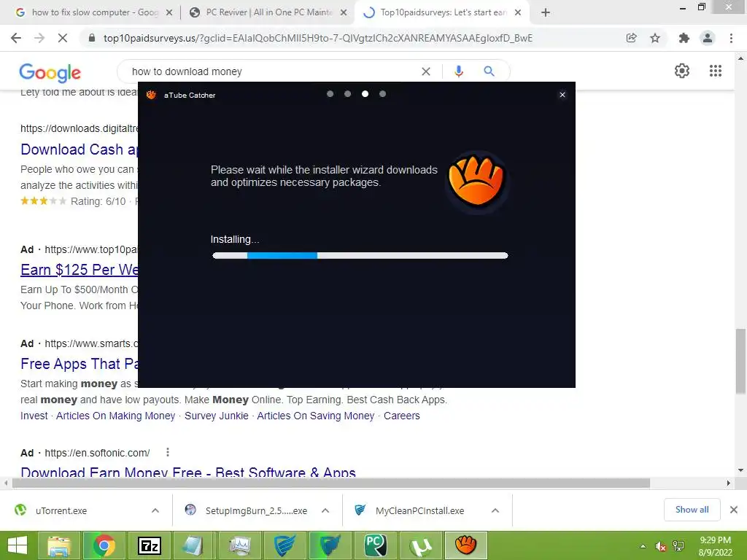Switch to 'how to fix slow computer' tab
Image resolution: width=747 pixels, height=560 pixels.
[95, 12]
